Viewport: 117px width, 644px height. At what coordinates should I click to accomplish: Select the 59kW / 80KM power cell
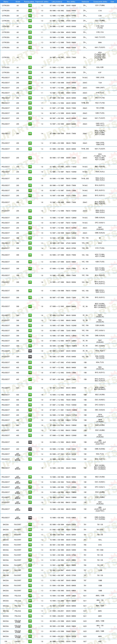[x=71, y=282]
